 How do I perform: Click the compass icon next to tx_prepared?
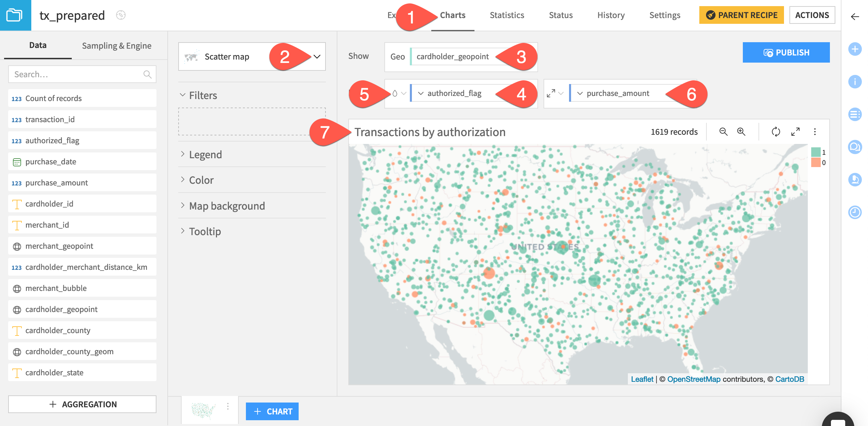click(121, 15)
